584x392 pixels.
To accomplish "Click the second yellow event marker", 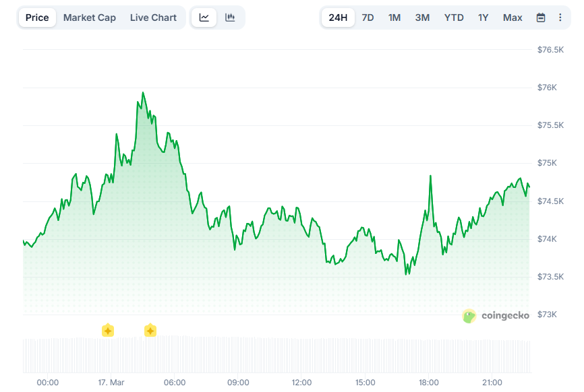I will pos(150,331).
